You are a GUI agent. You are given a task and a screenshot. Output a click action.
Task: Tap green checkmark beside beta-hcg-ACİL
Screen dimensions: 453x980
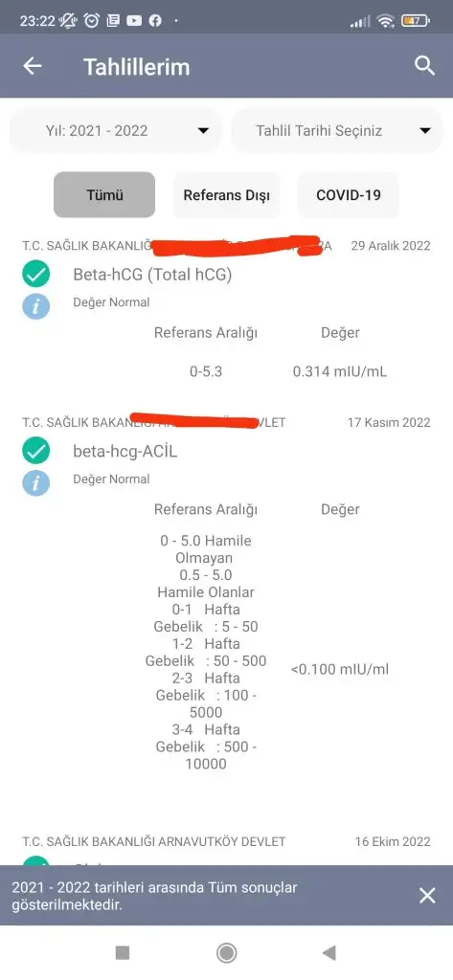point(35,451)
